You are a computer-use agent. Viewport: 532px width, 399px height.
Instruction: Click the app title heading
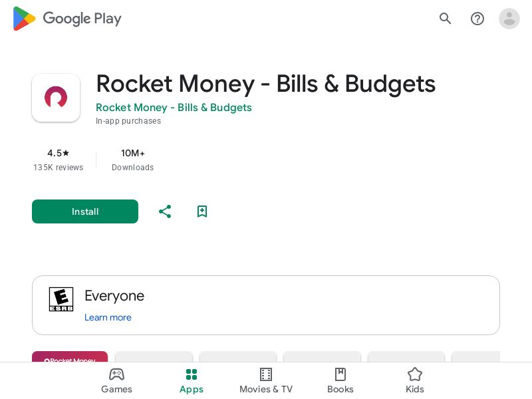click(x=265, y=84)
